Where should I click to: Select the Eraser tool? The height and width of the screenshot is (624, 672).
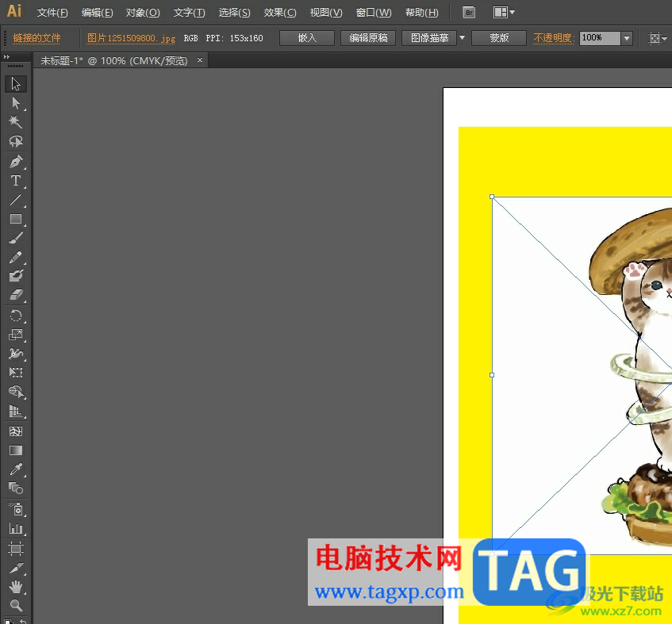click(x=16, y=295)
